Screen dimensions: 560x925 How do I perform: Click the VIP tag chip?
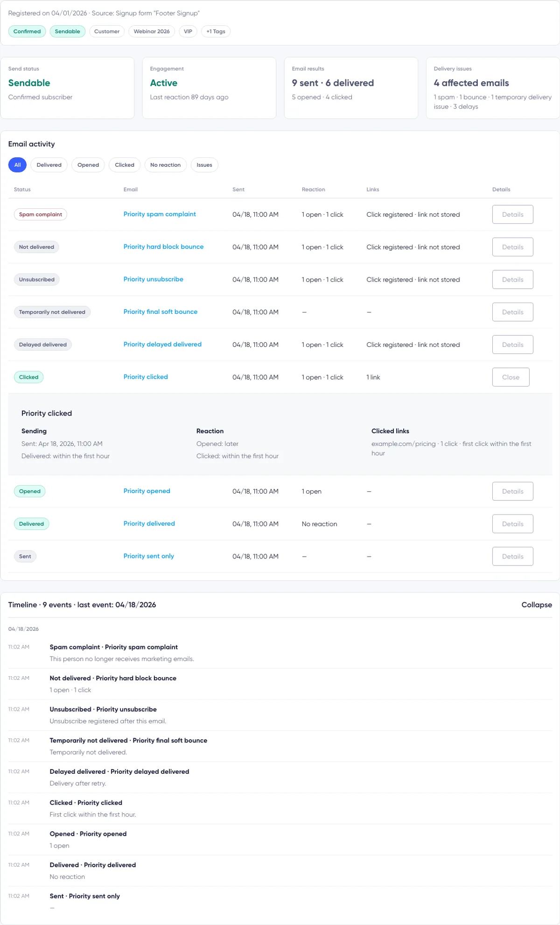pos(188,31)
